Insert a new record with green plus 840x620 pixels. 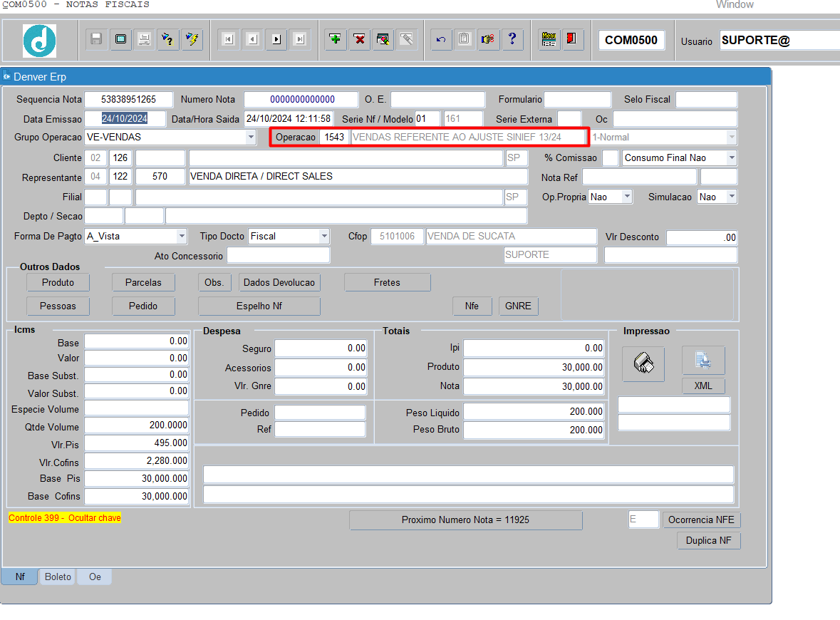[336, 39]
